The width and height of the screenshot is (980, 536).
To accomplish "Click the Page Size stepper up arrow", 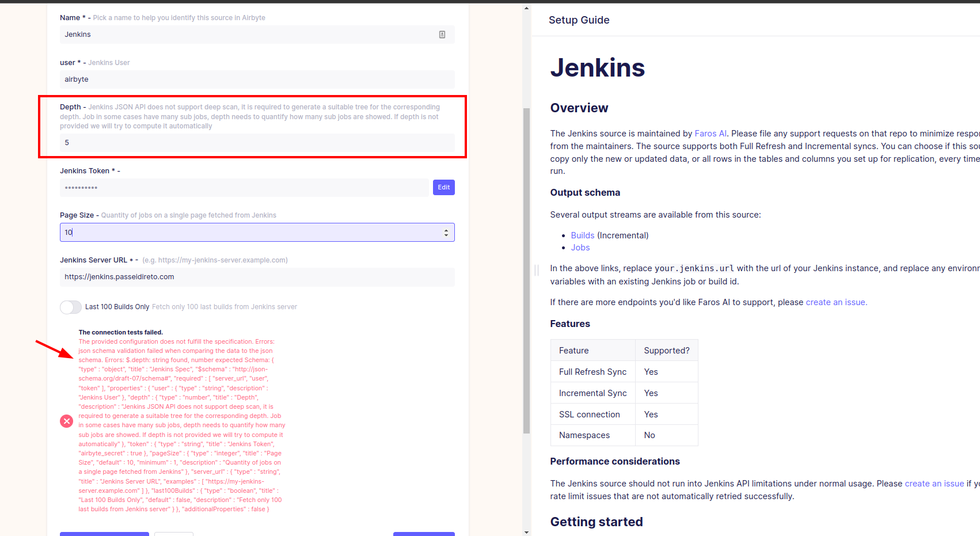I will tap(446, 229).
